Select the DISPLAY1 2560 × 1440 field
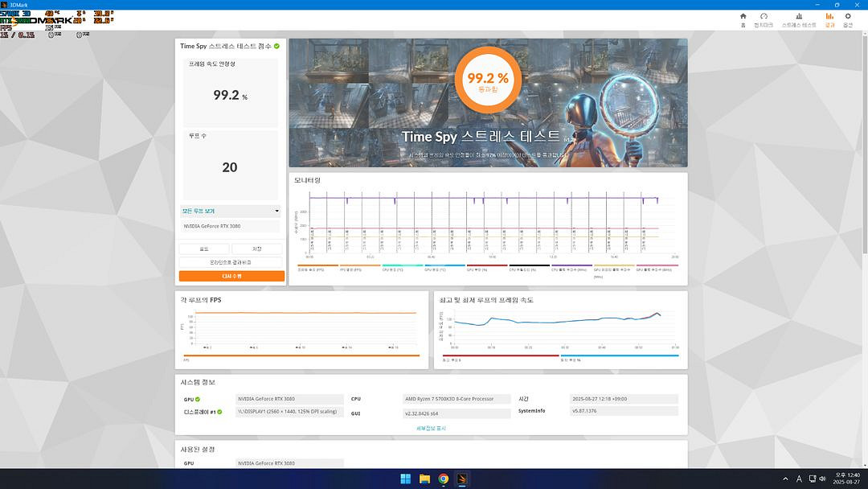This screenshot has width=868, height=489. pyautogui.click(x=289, y=412)
